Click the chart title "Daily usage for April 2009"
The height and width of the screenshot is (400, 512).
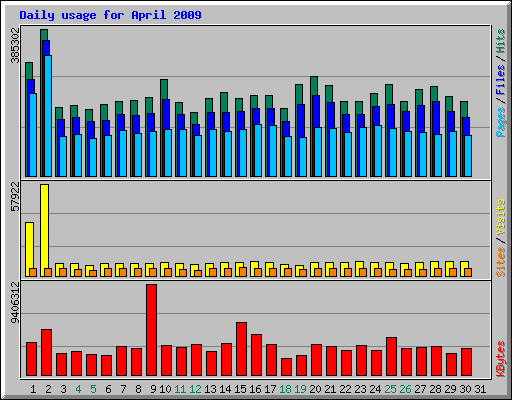click(x=110, y=15)
